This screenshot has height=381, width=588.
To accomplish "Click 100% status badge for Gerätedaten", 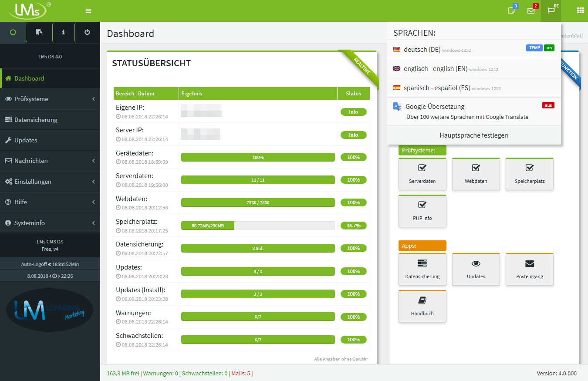I will pyautogui.click(x=354, y=157).
